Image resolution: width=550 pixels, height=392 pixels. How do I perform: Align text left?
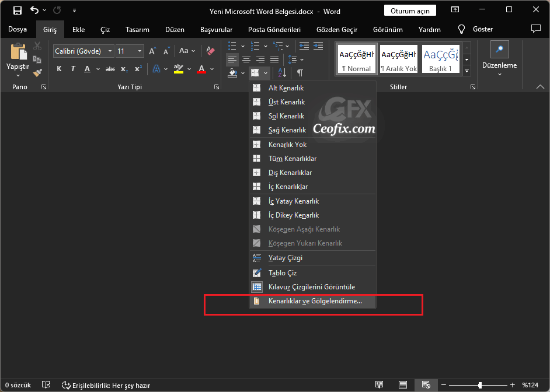(x=232, y=60)
